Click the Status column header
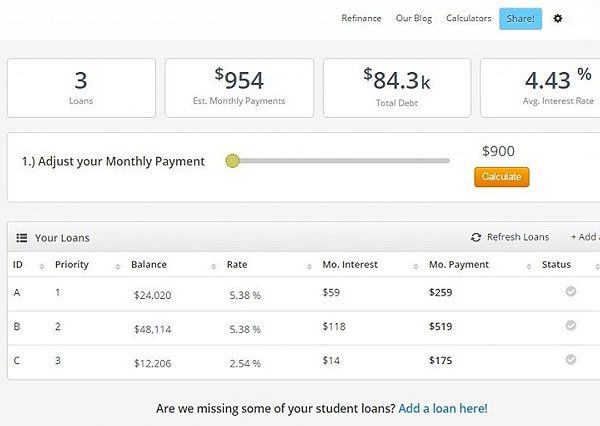Viewport: 600px width, 426px height. [x=556, y=264]
